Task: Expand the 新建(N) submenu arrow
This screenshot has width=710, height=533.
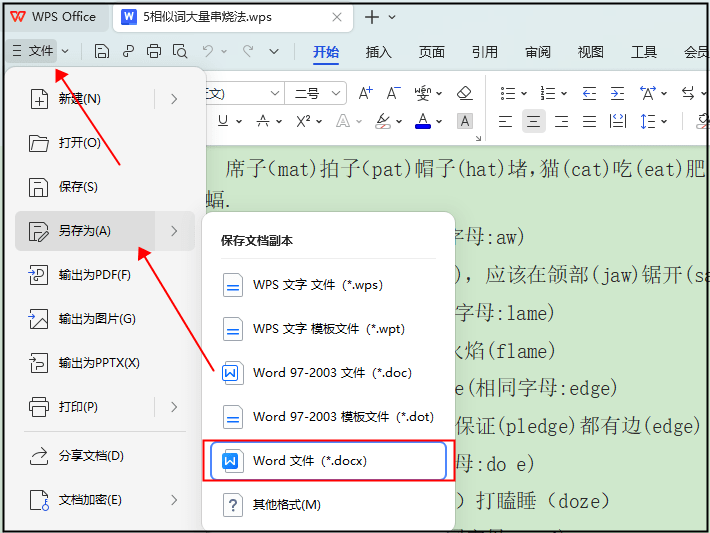Action: click(x=174, y=99)
